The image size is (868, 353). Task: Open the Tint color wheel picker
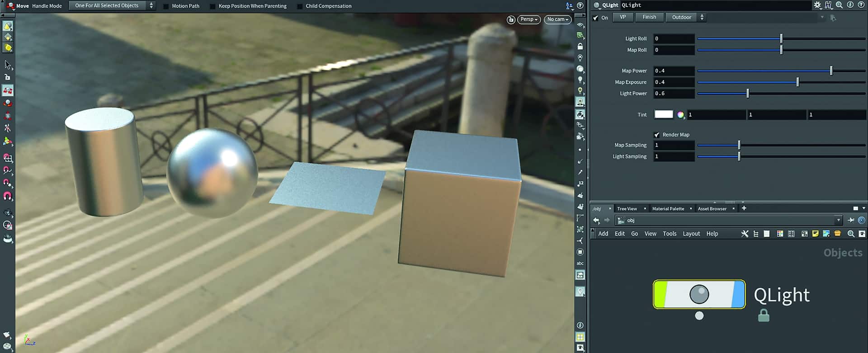pyautogui.click(x=680, y=115)
